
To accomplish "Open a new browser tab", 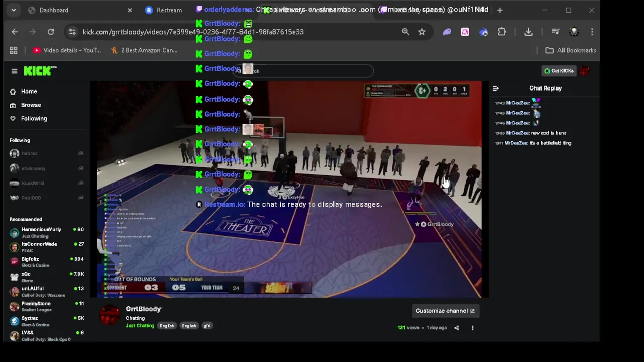I will pyautogui.click(x=500, y=10).
